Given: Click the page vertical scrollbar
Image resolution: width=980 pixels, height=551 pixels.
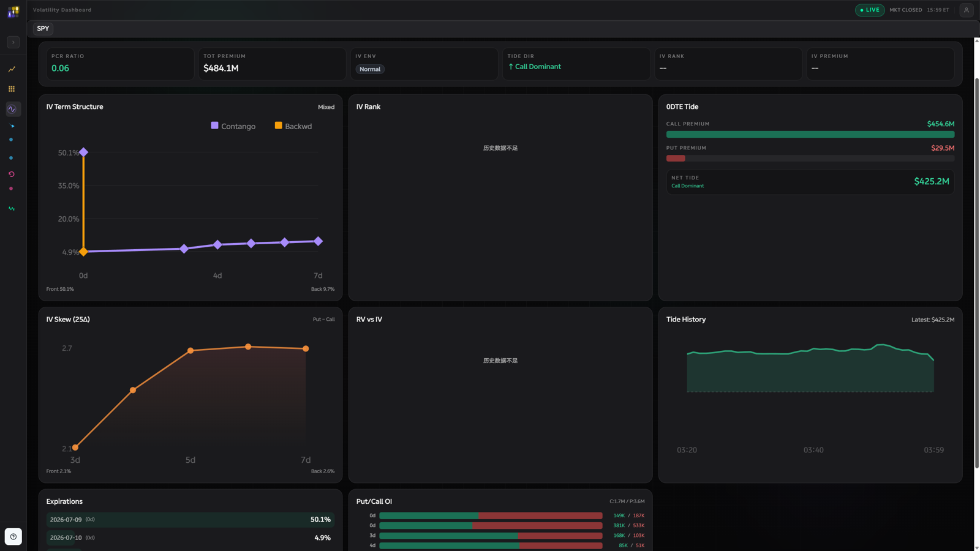Looking at the screenshot, I should point(976,272).
